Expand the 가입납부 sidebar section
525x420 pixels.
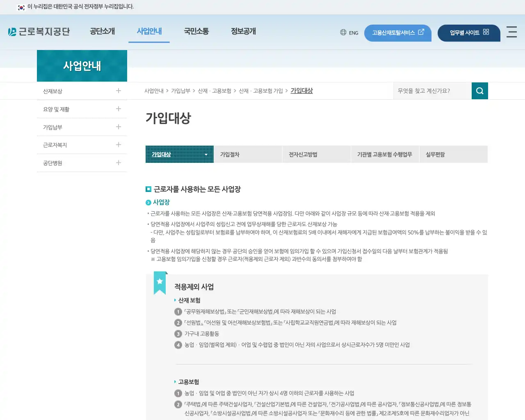pyautogui.click(x=118, y=127)
